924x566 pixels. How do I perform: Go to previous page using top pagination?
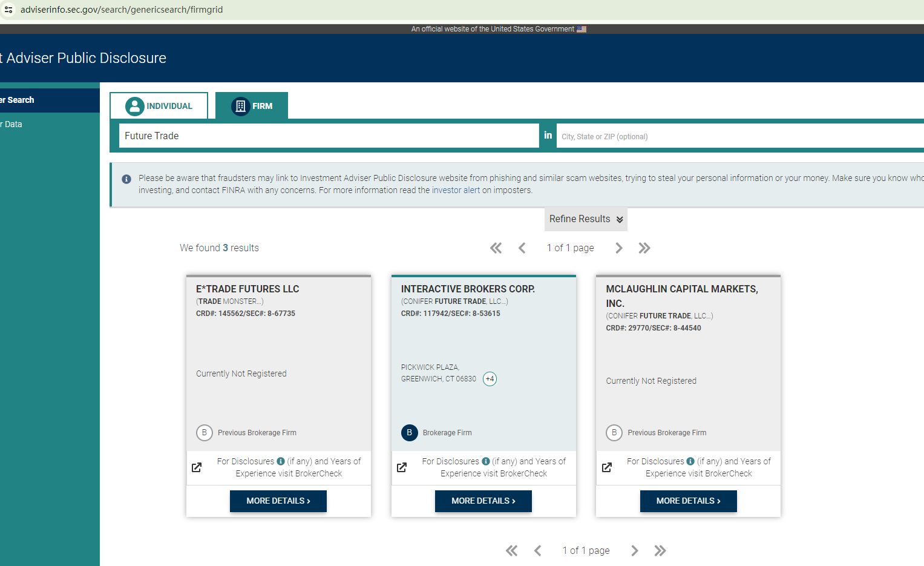[x=522, y=248]
